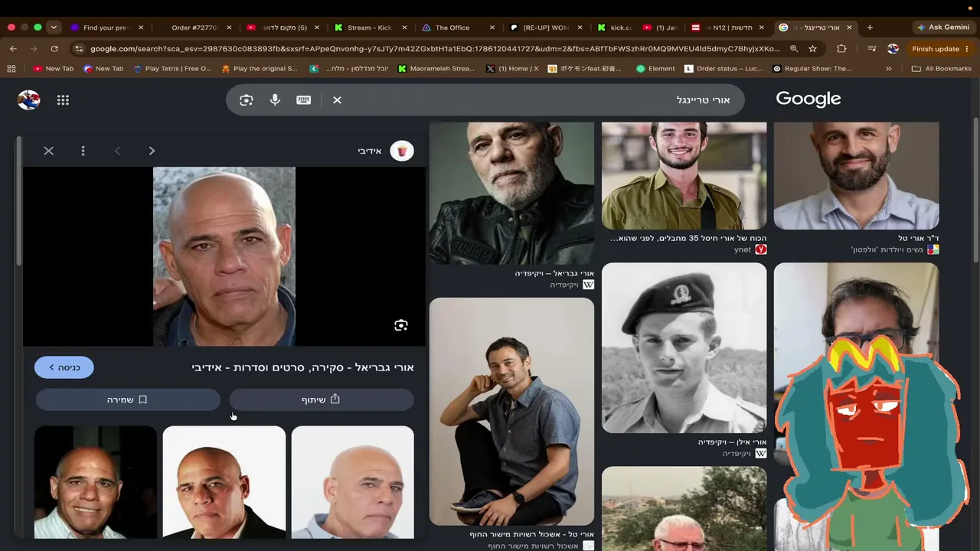Open the Chrome extensions menu
The image size is (980, 551).
(841, 48)
